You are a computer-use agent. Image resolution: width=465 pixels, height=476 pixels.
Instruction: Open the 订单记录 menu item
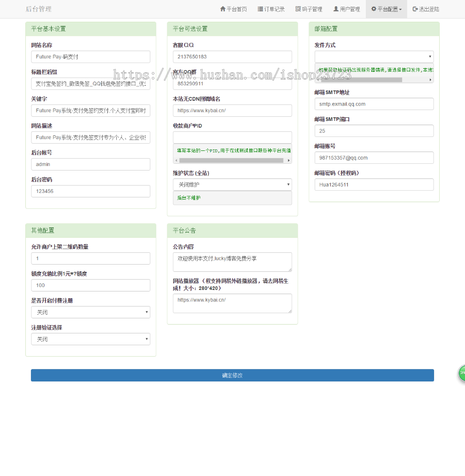tap(271, 9)
